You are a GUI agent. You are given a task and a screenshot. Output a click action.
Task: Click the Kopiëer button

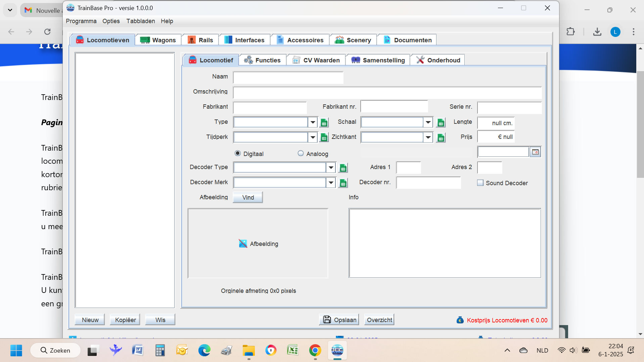(125, 320)
